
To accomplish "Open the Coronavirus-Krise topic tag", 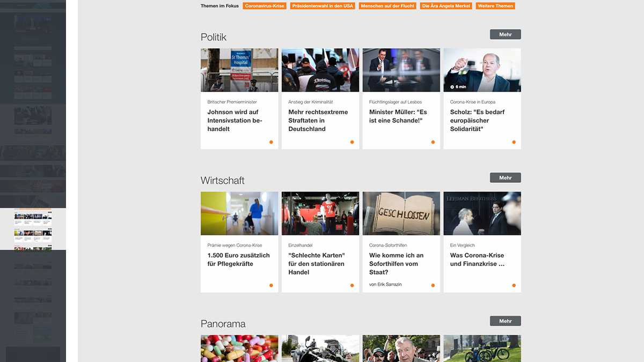I will (265, 6).
